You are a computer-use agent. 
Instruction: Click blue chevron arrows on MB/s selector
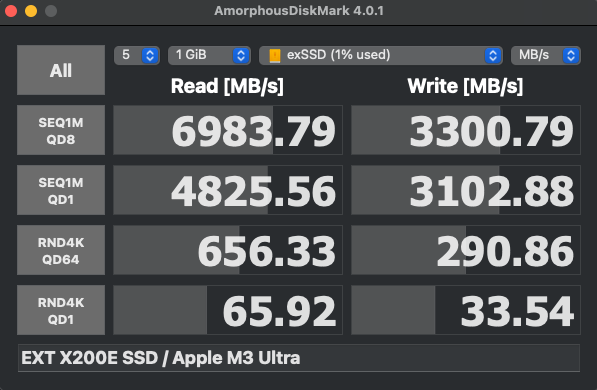tap(571, 56)
